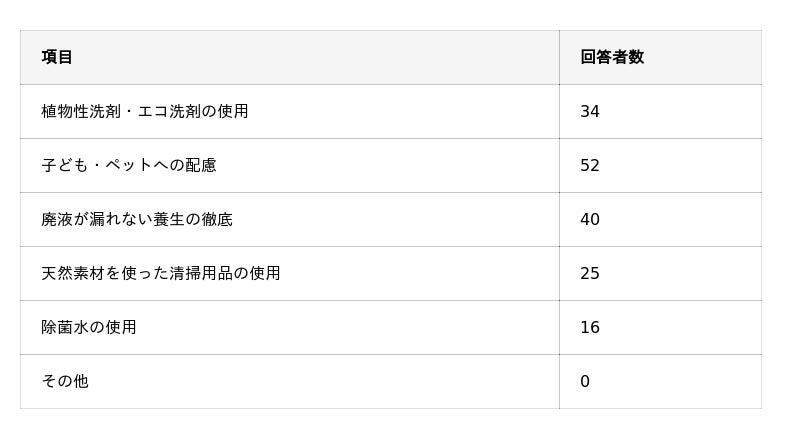This screenshot has width=800, height=439.
Task: Select the その他 cell
Action: (65, 381)
